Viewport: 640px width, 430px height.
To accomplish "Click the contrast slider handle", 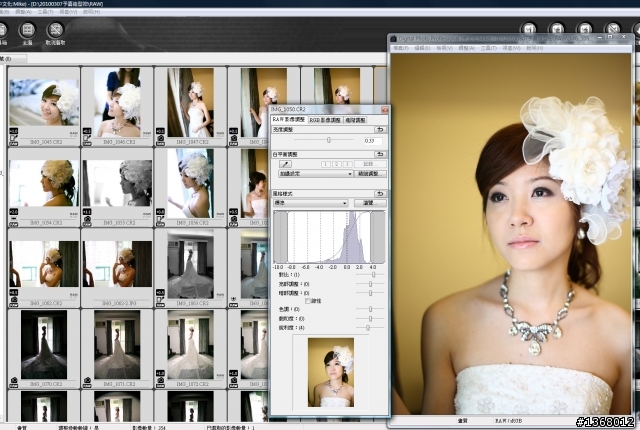I will (373, 275).
